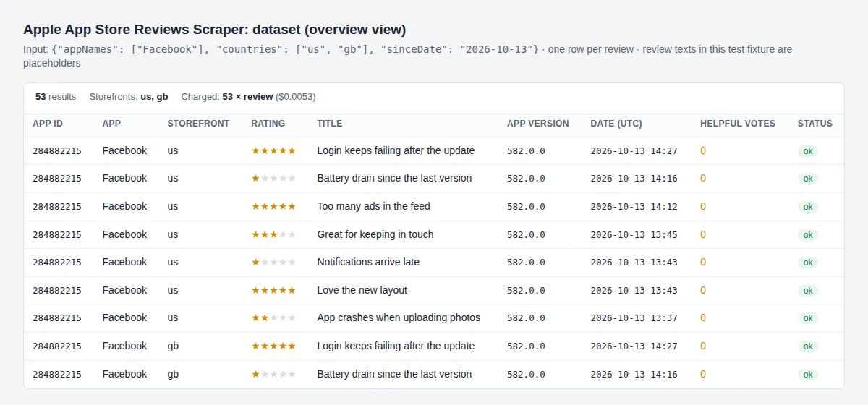Click date '2026-10-13 13:37'
The height and width of the screenshot is (405, 868).
[x=634, y=318]
